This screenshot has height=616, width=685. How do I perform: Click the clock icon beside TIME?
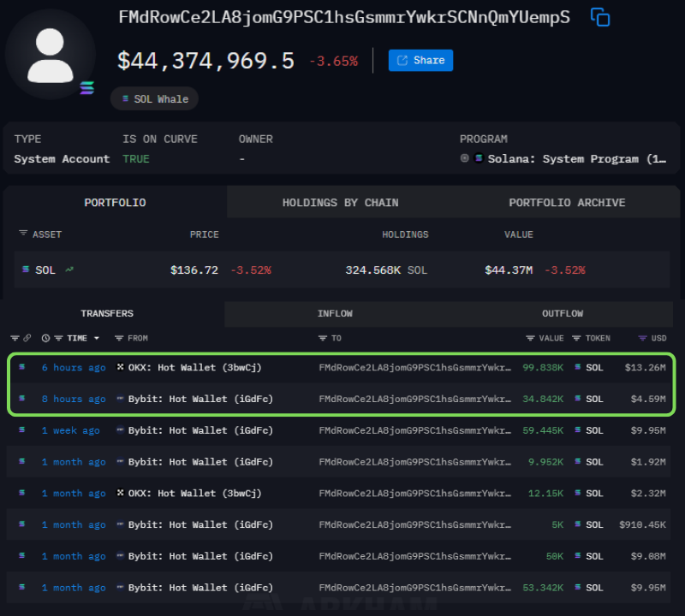[x=45, y=338]
